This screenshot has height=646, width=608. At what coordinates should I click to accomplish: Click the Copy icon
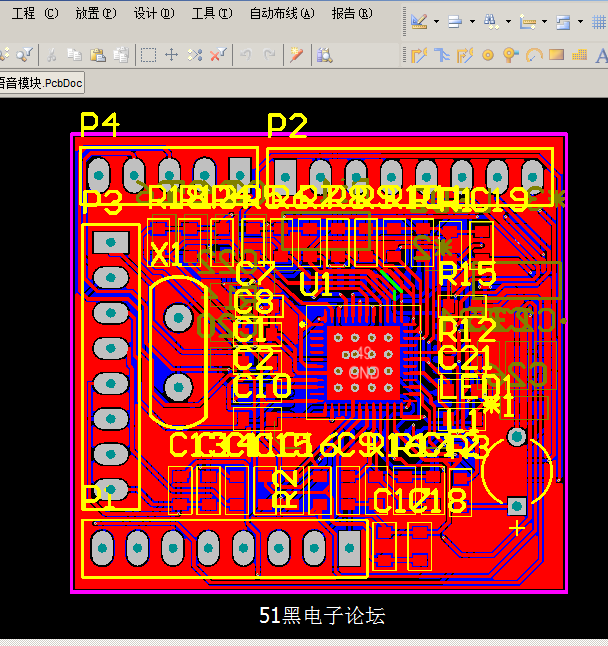[75, 54]
